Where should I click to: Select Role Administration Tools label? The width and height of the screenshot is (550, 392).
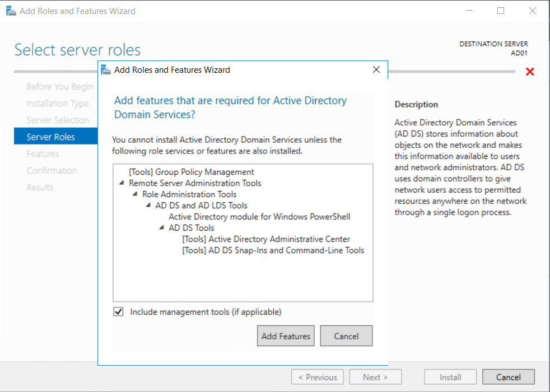pyautogui.click(x=189, y=194)
